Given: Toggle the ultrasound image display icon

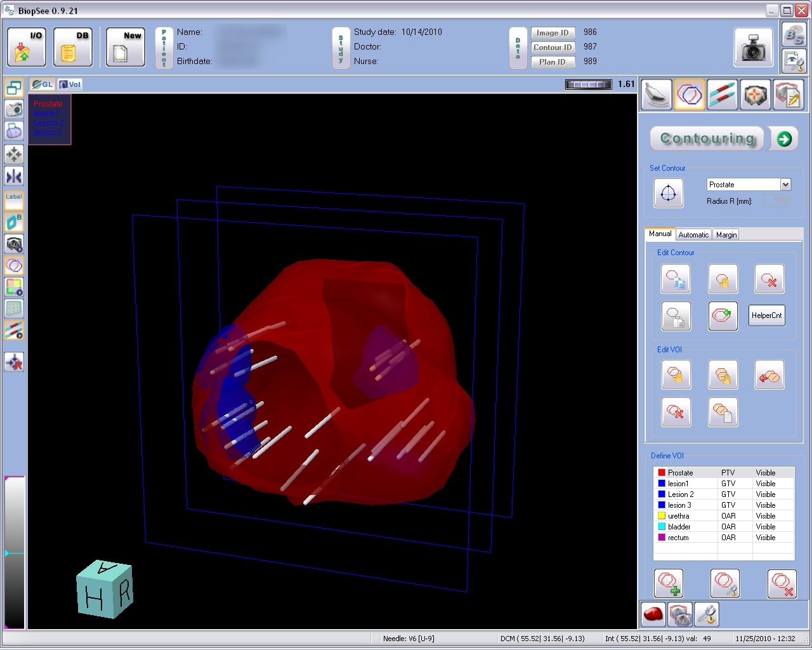Looking at the screenshot, I should pos(14,244).
